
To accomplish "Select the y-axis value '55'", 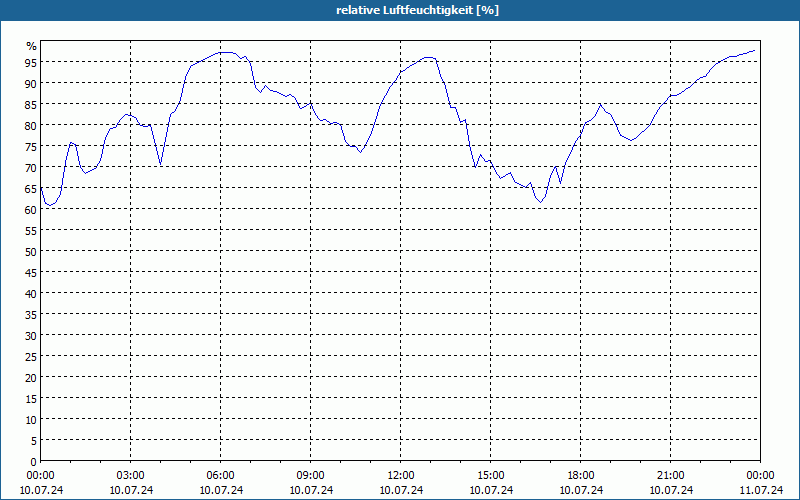I will [31, 231].
